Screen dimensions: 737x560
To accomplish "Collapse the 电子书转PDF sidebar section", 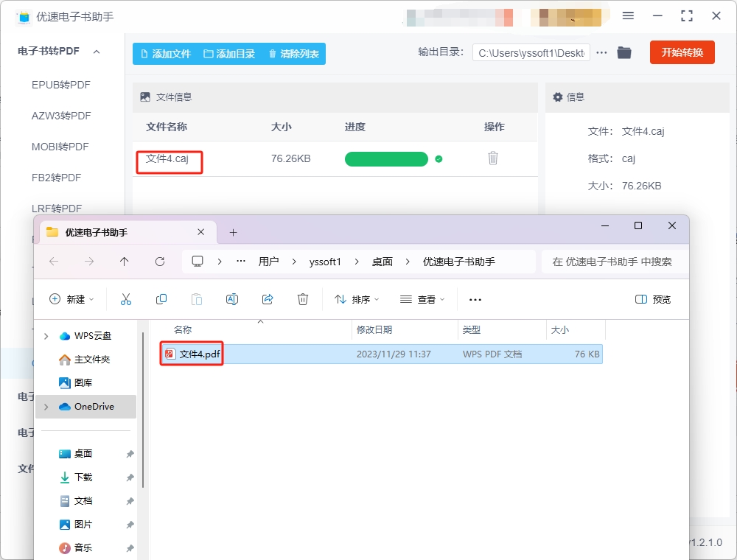I will pos(97,52).
